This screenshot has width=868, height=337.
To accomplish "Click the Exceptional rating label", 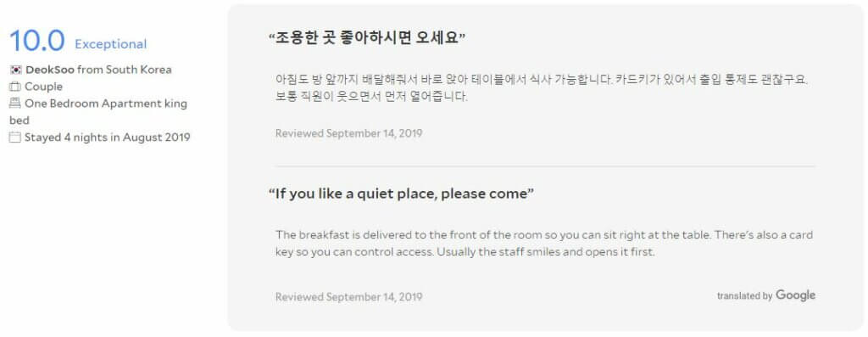I will tap(111, 44).
